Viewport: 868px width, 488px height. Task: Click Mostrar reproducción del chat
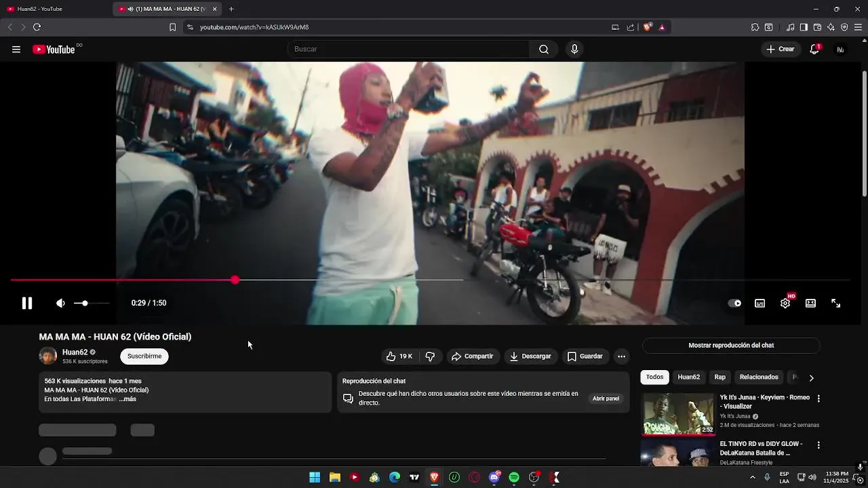click(731, 345)
